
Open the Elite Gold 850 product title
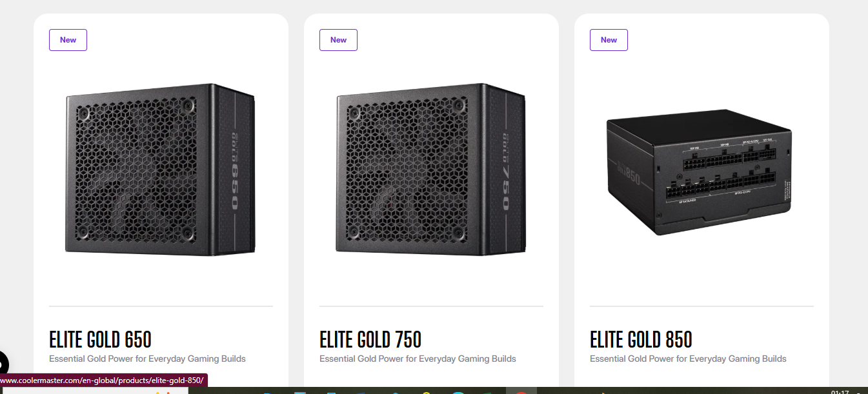click(641, 339)
